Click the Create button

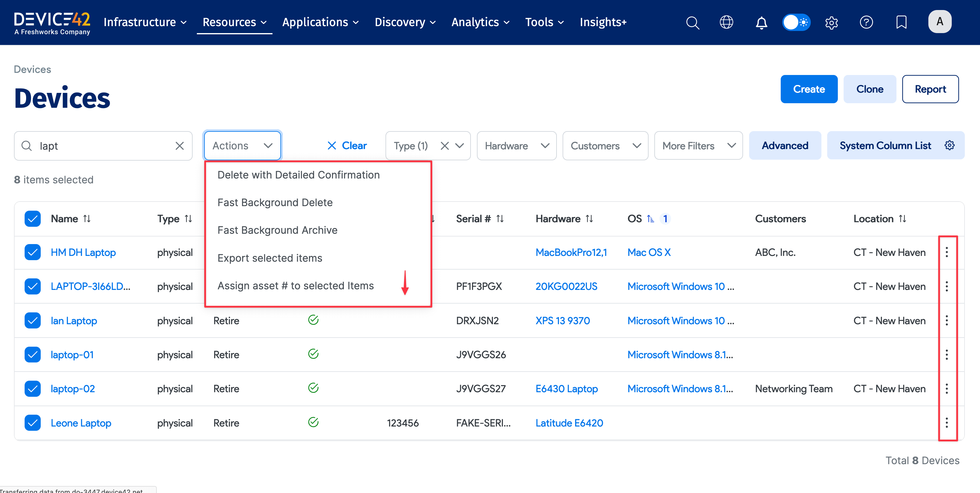coord(809,89)
